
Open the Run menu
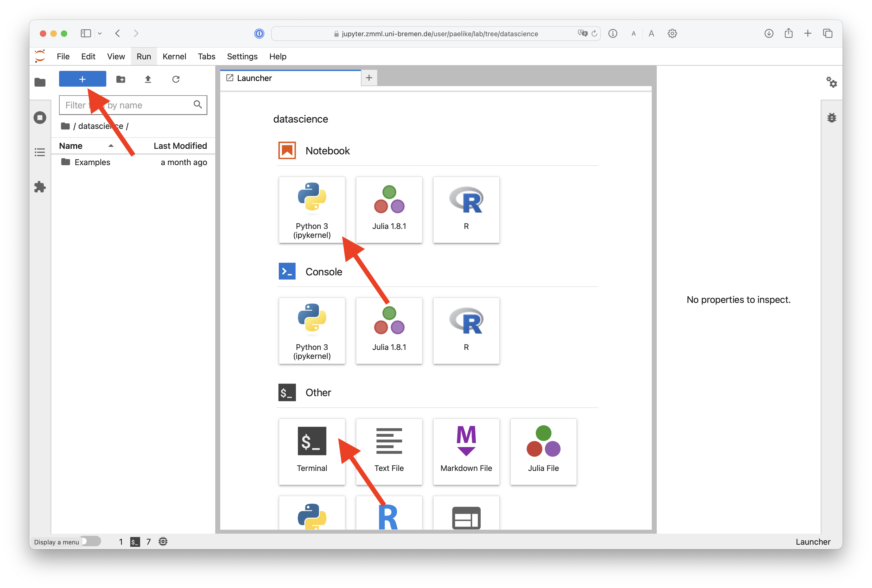[144, 56]
